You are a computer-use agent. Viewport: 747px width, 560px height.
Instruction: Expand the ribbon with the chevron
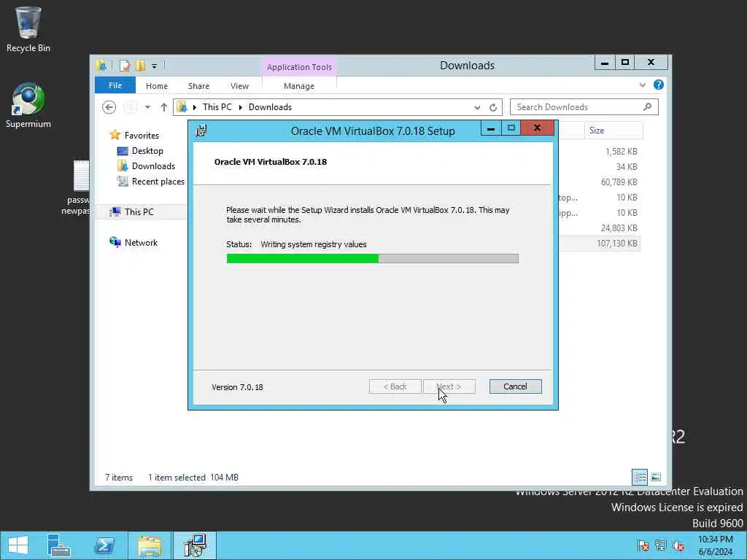tap(642, 85)
